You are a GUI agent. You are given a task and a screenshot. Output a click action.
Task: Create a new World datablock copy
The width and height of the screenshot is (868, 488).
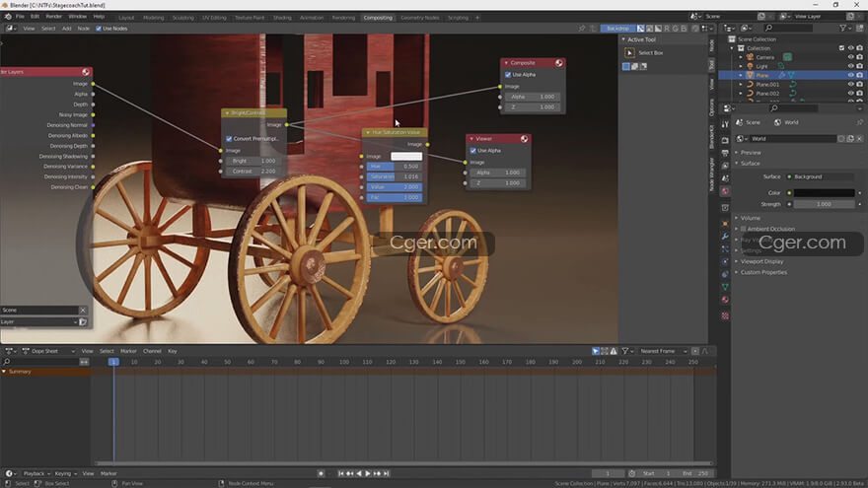pyautogui.click(x=850, y=139)
